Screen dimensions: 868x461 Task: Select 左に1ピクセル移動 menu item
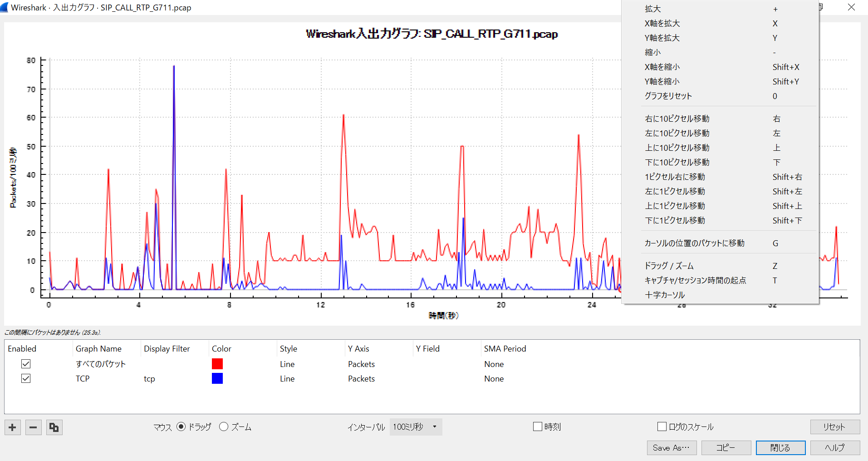coord(721,191)
